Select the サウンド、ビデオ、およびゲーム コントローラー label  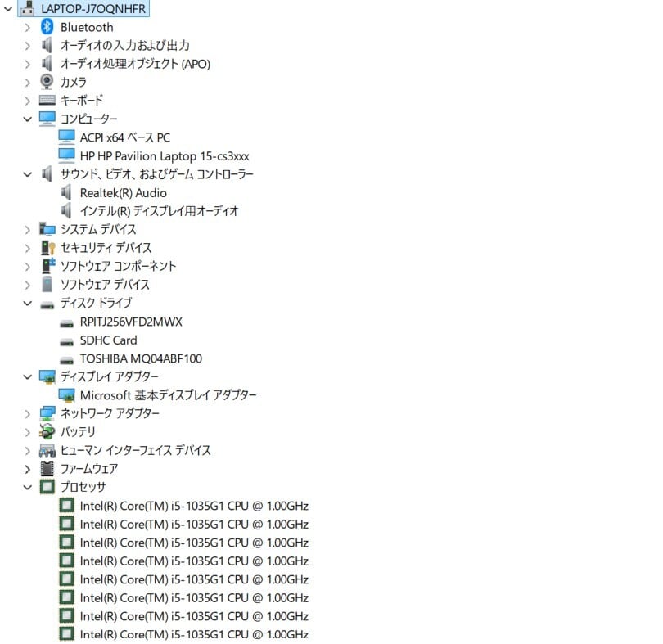click(157, 174)
